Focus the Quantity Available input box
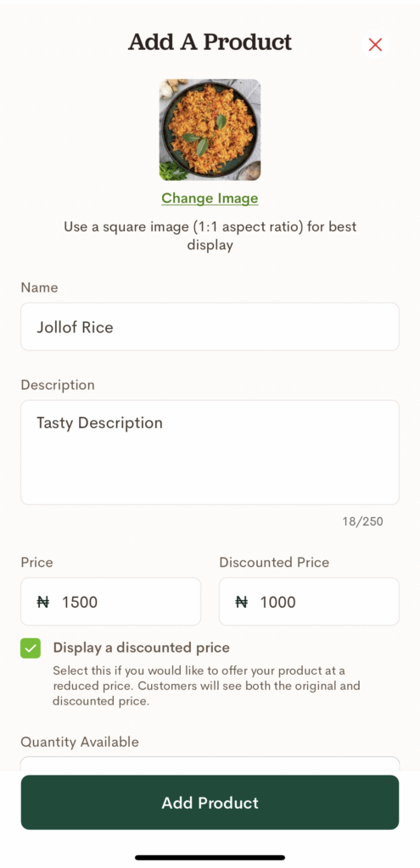420x868 pixels. (210, 764)
